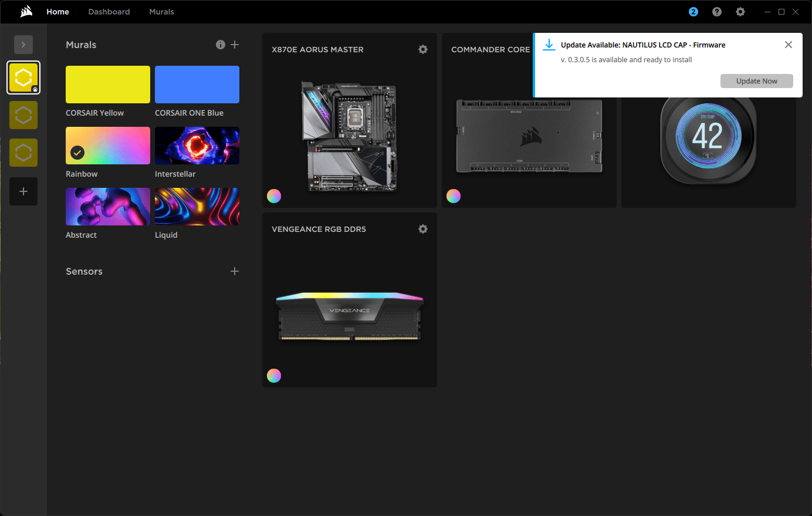Click the info icon next to Murals
The image size is (812, 516).
click(x=221, y=44)
